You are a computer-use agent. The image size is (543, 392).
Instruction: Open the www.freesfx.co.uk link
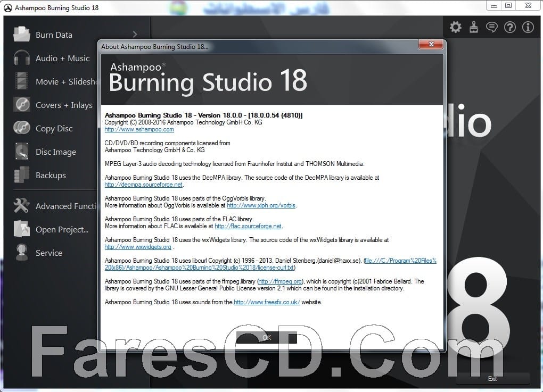(x=267, y=303)
